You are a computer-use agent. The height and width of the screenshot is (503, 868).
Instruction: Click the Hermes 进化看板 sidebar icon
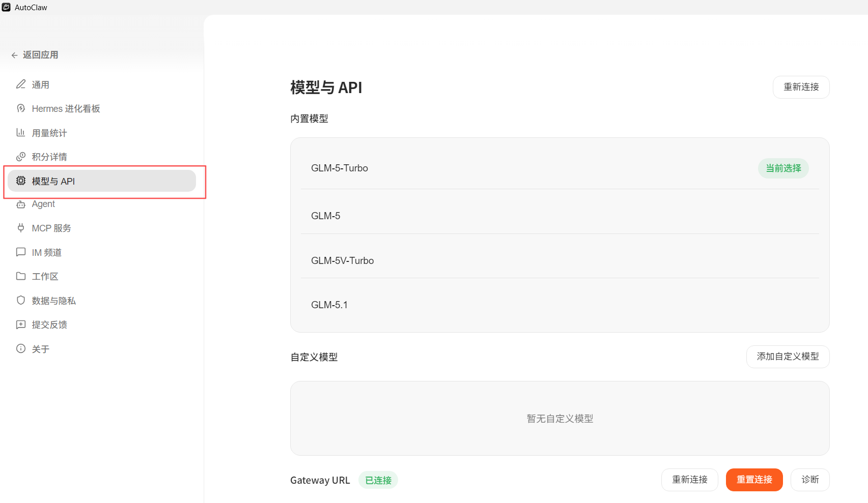click(x=21, y=108)
